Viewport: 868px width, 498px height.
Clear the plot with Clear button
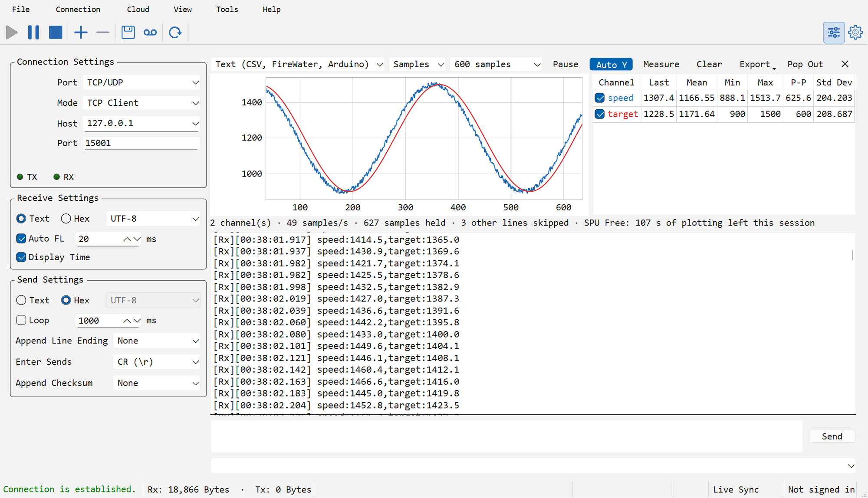click(x=709, y=64)
